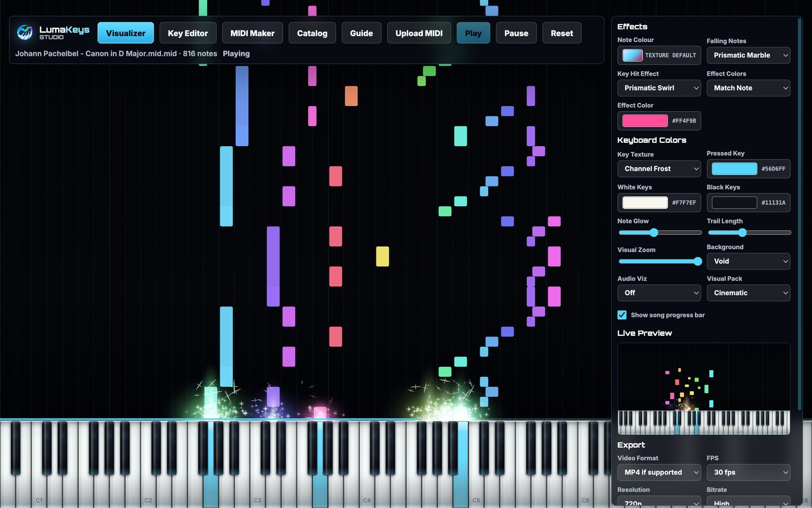The width and height of the screenshot is (812, 508).
Task: Click the loaded file name text
Action: (96, 53)
